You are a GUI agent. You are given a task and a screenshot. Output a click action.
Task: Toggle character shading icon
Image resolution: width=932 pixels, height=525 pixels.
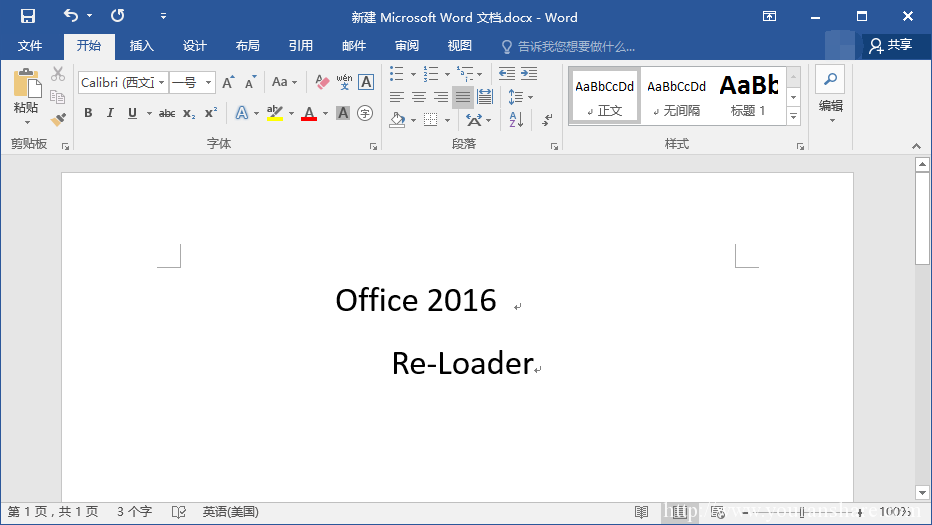[343, 113]
